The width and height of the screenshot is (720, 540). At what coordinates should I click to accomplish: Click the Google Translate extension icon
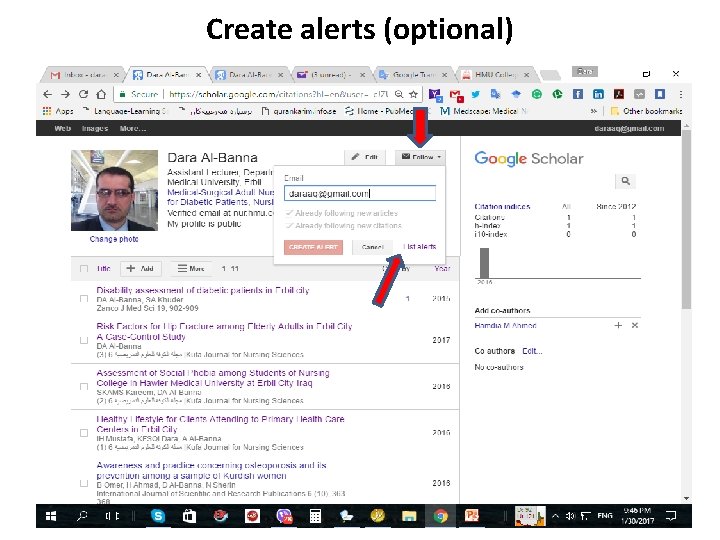point(495,94)
